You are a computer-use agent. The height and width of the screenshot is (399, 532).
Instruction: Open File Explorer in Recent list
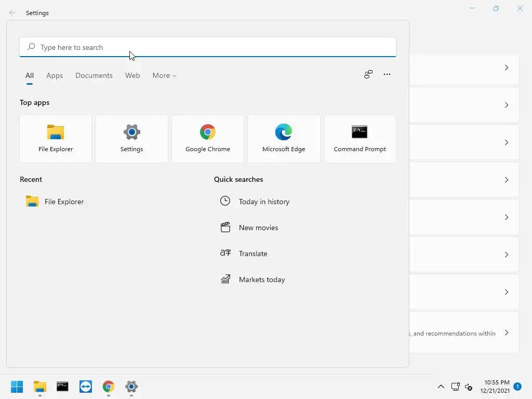pyautogui.click(x=55, y=202)
